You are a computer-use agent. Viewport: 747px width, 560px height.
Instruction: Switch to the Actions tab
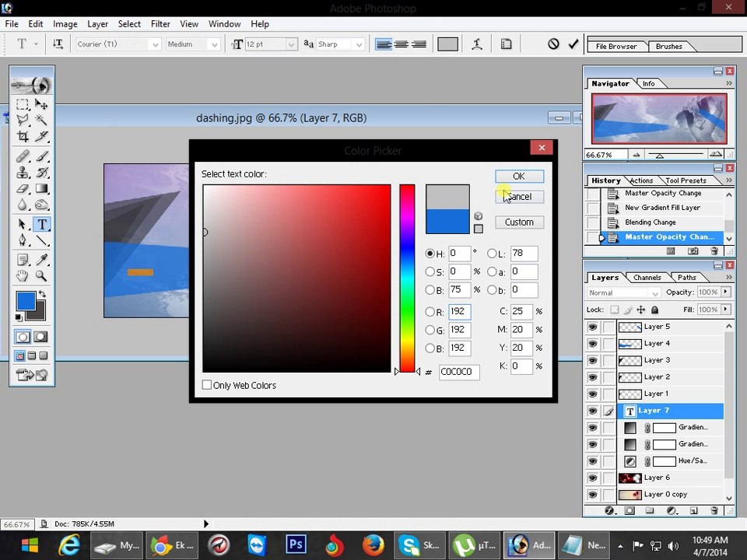tap(641, 181)
